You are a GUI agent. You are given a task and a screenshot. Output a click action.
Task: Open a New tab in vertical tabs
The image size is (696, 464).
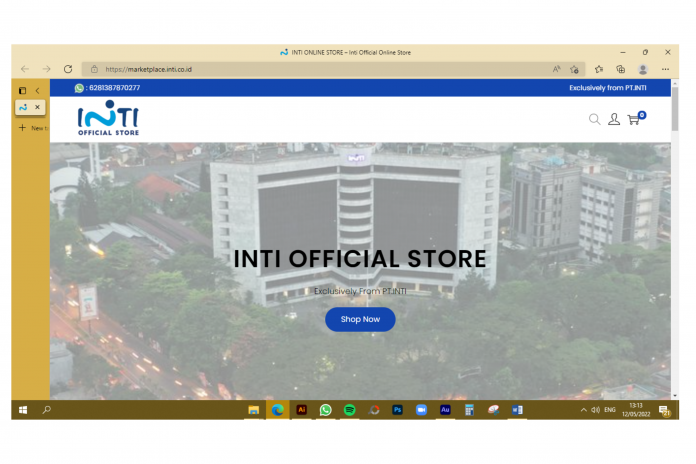(x=31, y=128)
